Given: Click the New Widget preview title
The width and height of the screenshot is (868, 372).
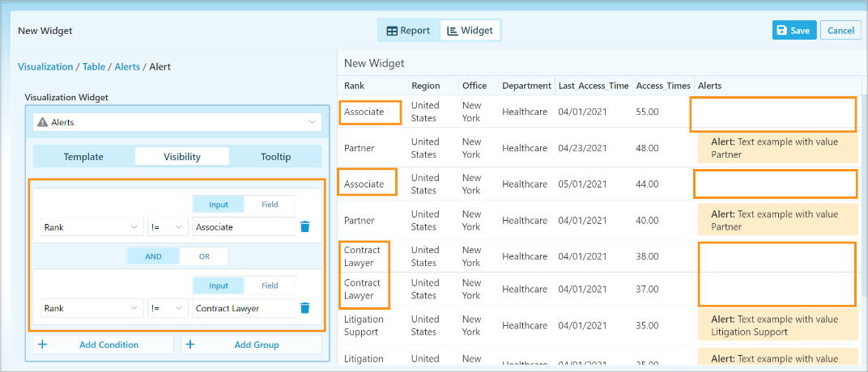Looking at the screenshot, I should tap(374, 64).
